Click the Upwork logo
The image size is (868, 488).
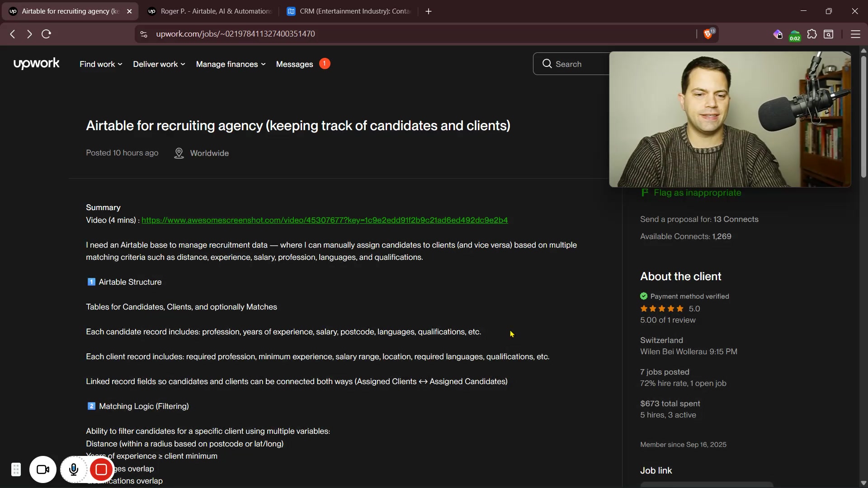click(x=36, y=64)
